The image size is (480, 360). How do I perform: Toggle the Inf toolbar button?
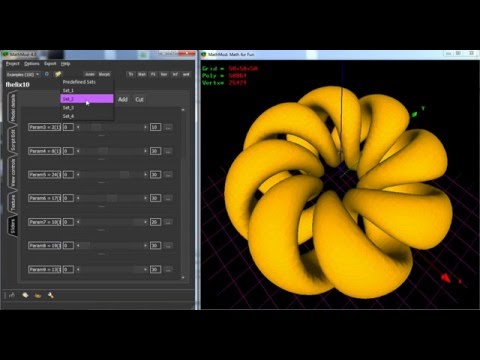[x=175, y=74]
